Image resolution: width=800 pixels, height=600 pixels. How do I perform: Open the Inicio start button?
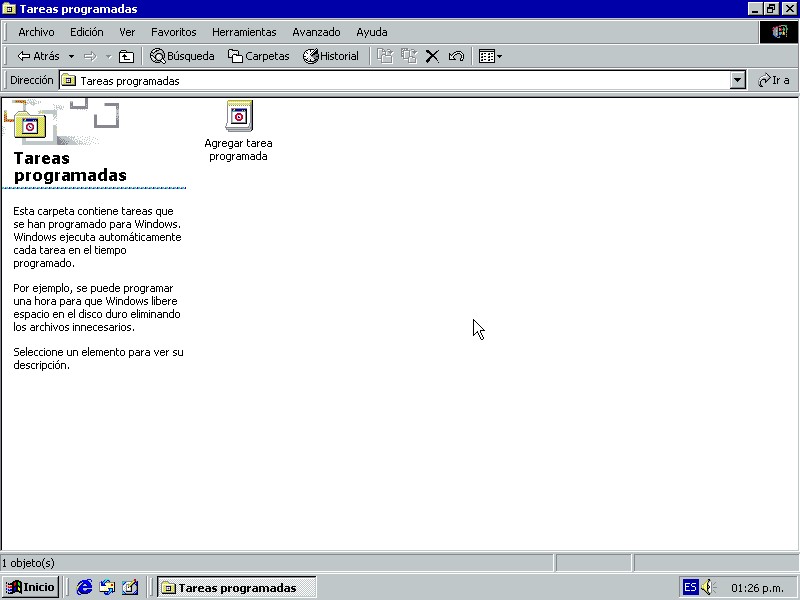30,587
